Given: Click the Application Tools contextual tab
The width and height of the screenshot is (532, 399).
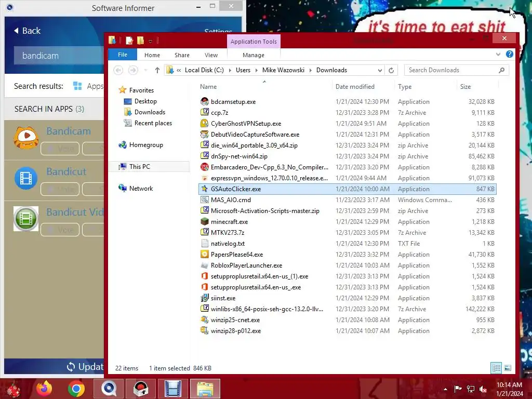Looking at the screenshot, I should coord(254,42).
